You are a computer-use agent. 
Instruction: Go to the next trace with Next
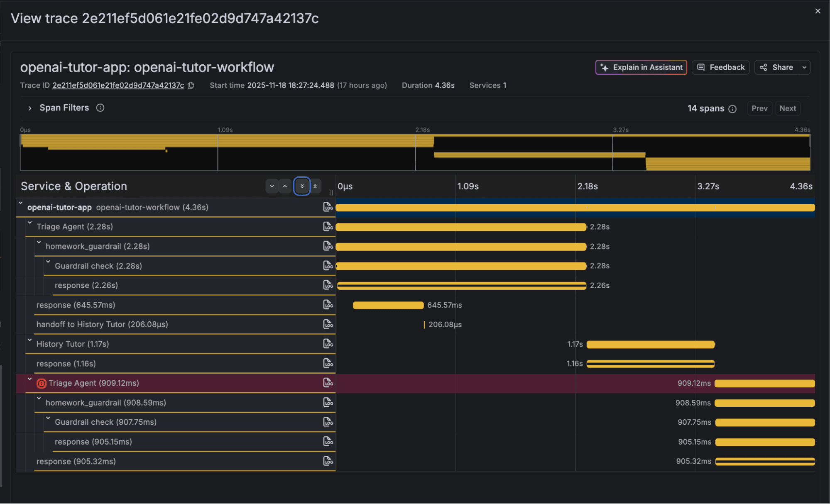787,108
